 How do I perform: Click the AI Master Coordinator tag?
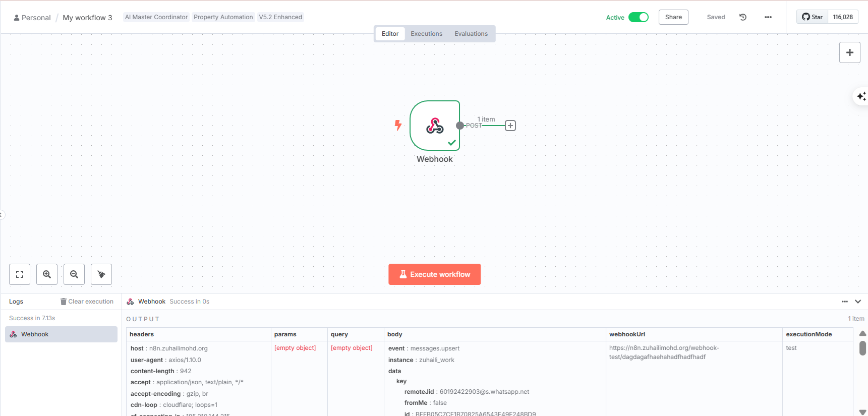[156, 17]
